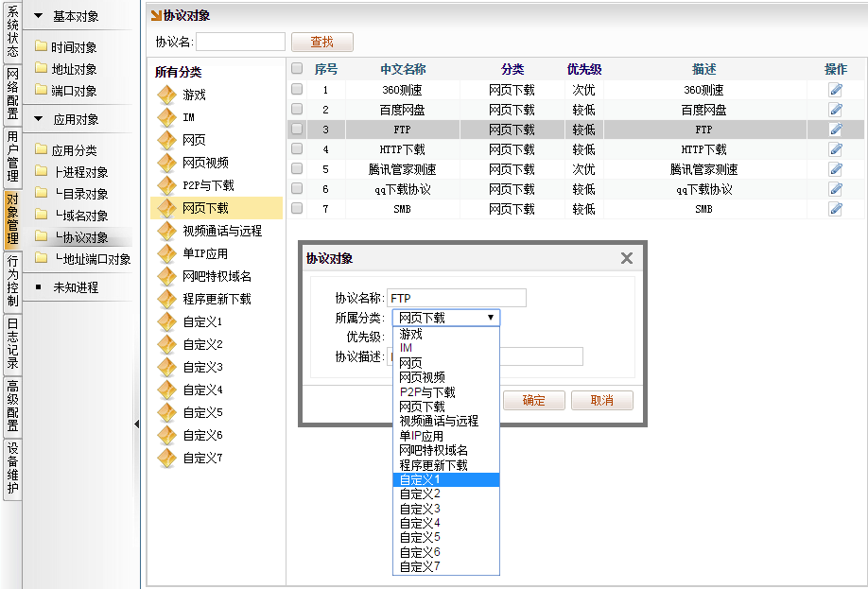This screenshot has width=868, height=589.
Task: Tick the checkbox for HTTP下载 row
Action: click(x=297, y=149)
